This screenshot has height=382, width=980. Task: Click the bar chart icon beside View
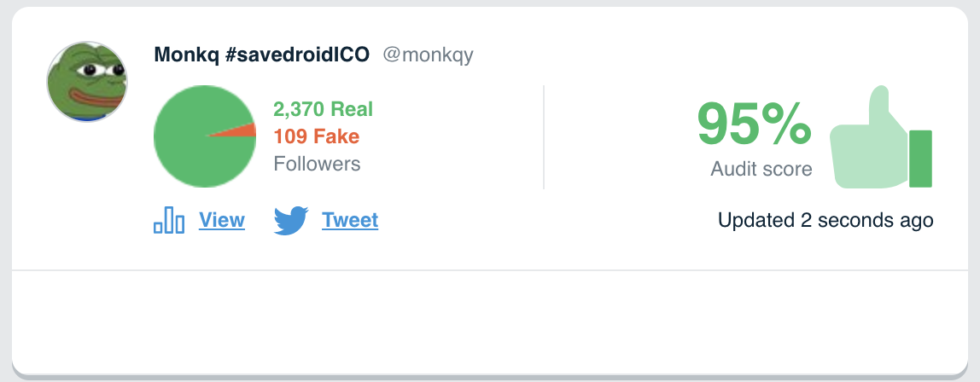(x=169, y=220)
